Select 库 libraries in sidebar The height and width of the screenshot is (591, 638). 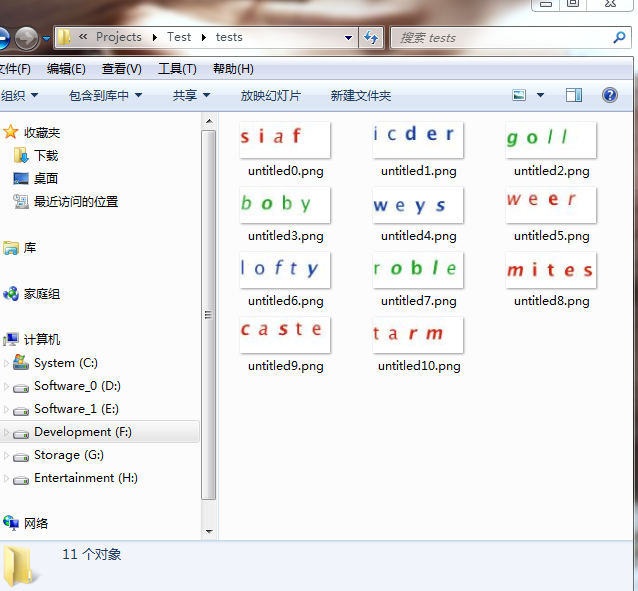click(x=20, y=247)
